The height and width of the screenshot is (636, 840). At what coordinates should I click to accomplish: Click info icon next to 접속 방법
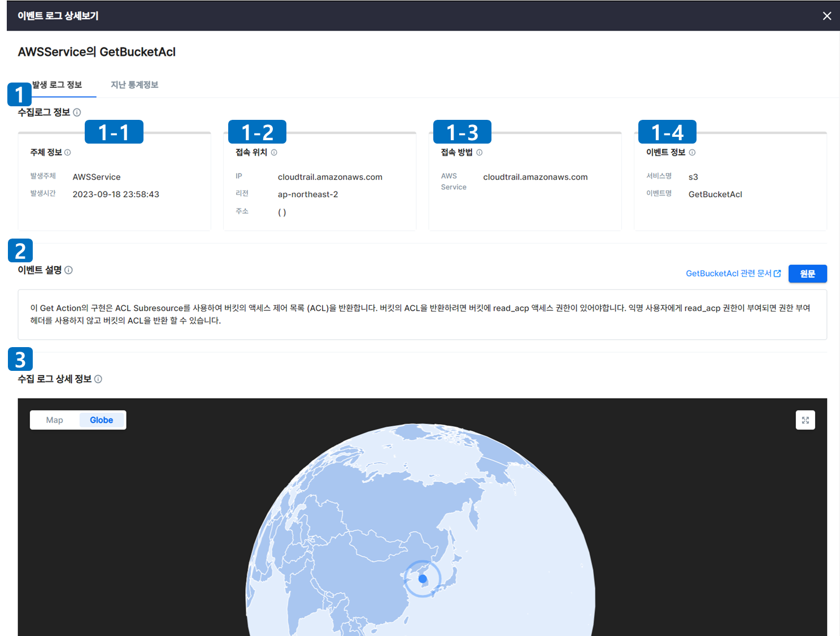pos(479,153)
